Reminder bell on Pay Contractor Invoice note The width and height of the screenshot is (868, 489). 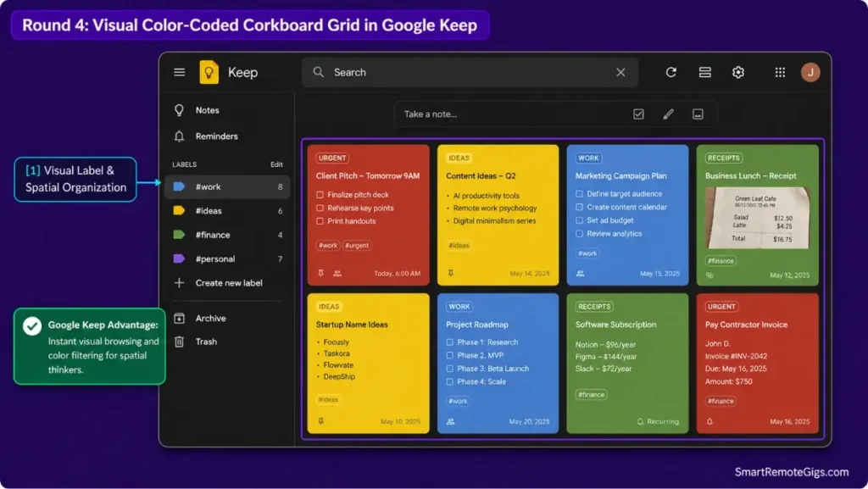709,421
